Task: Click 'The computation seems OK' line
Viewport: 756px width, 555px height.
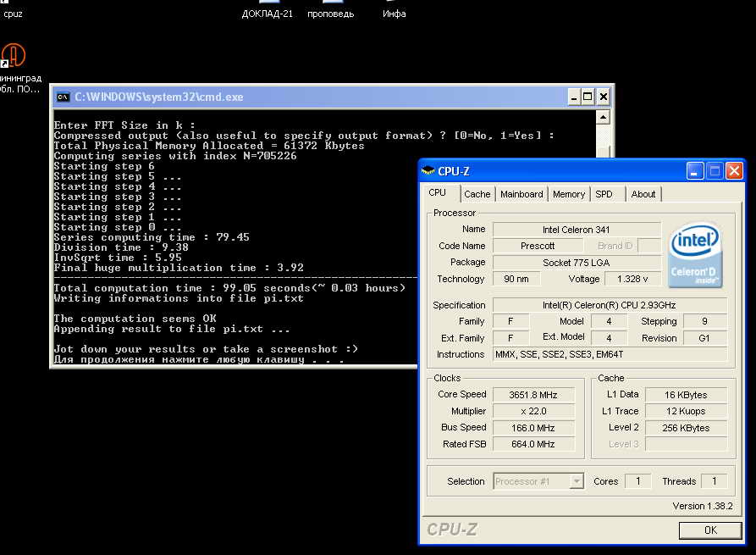Action: pyautogui.click(x=135, y=319)
